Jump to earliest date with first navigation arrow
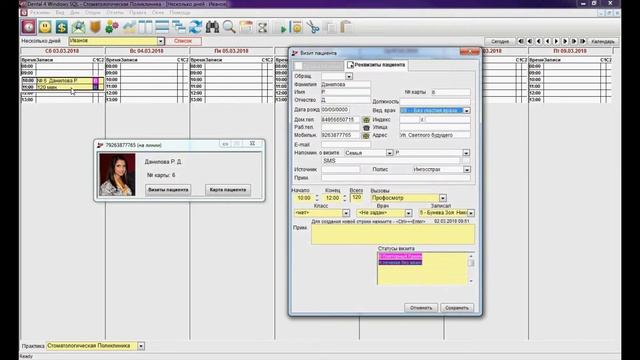 click(x=521, y=41)
